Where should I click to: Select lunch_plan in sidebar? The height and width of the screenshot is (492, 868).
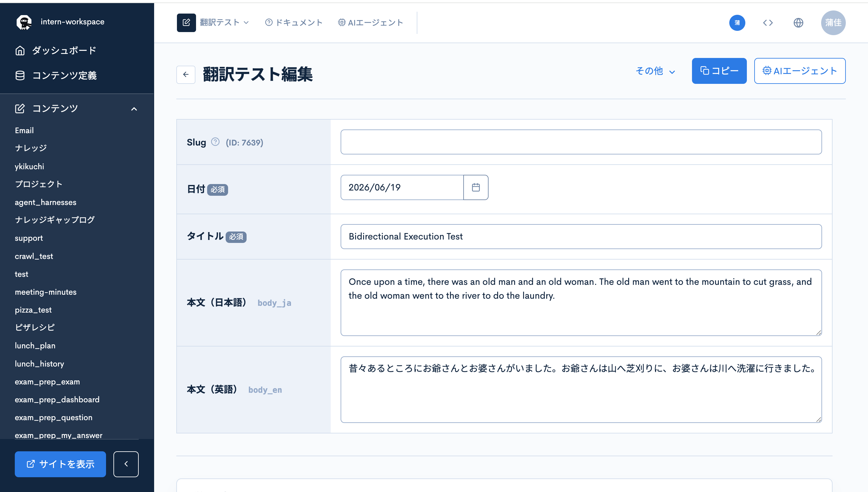[x=35, y=346]
